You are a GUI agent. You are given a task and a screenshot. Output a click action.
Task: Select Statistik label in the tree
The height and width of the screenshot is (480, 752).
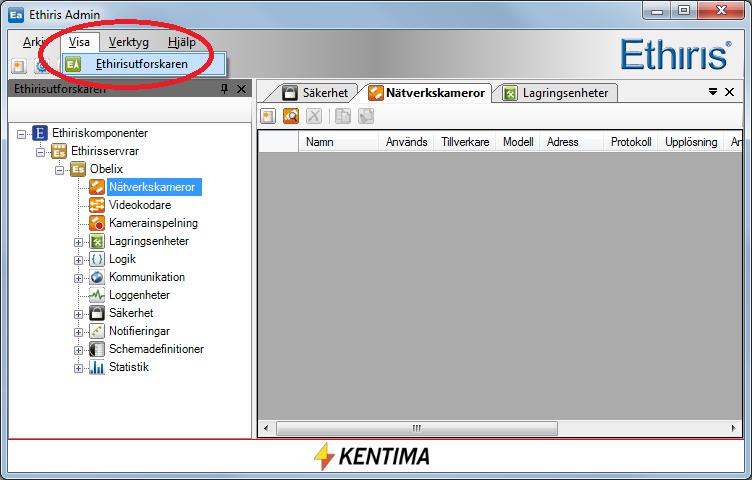click(129, 367)
